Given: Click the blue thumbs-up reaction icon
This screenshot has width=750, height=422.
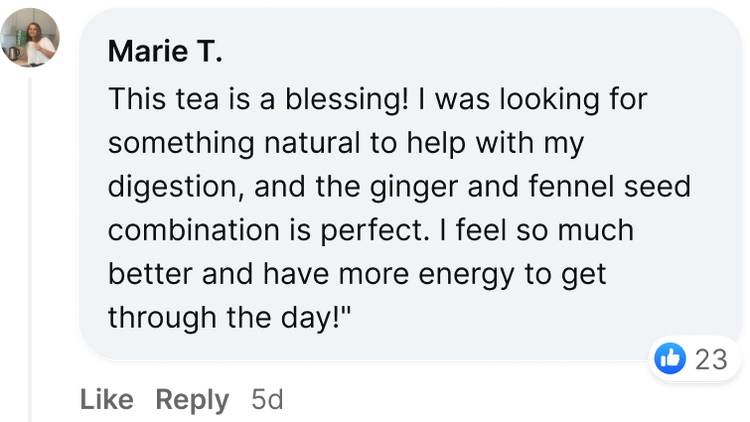Looking at the screenshot, I should tap(670, 358).
